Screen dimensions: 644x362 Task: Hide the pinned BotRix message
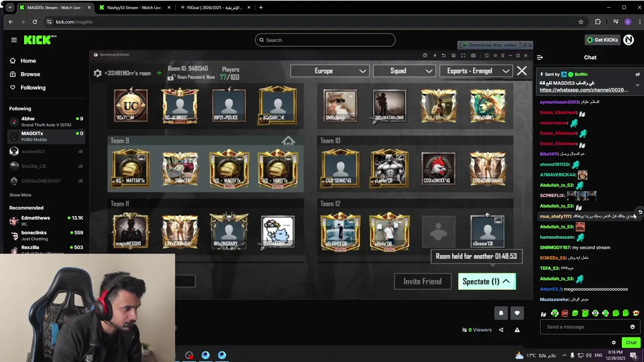click(x=637, y=74)
